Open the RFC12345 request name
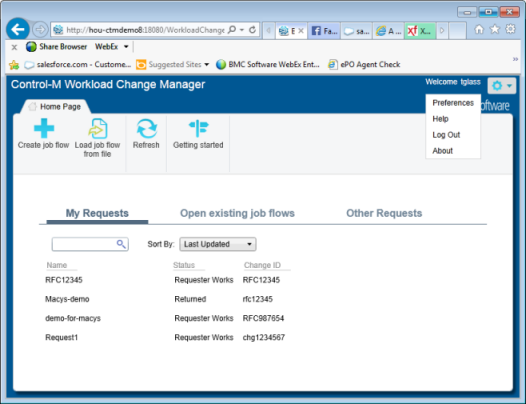 coord(64,280)
